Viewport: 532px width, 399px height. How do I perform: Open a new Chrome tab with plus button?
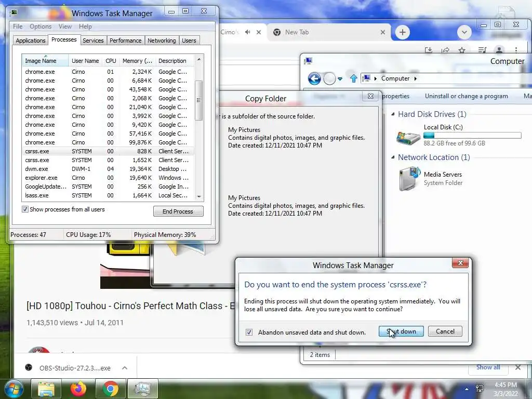tap(403, 32)
